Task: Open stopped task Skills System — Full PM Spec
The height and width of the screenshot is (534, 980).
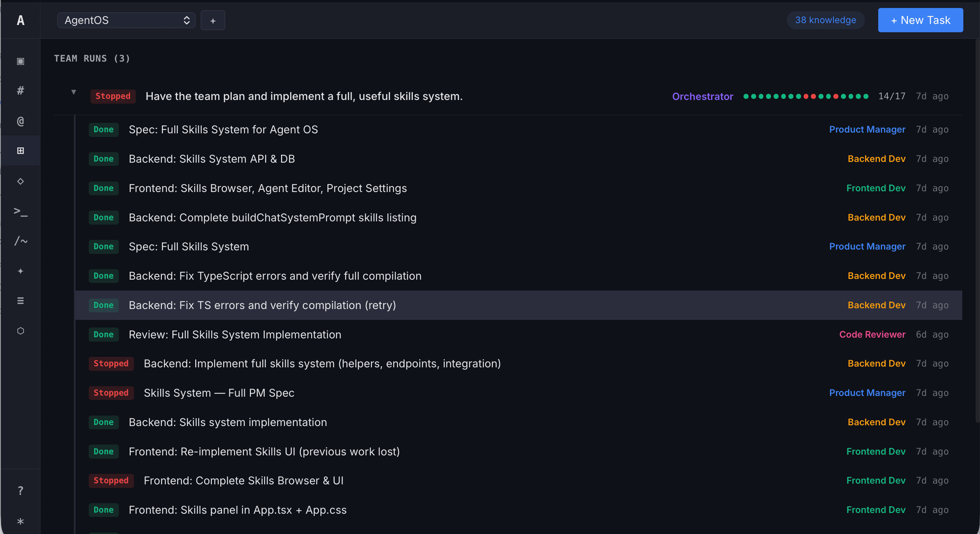Action: [219, 393]
